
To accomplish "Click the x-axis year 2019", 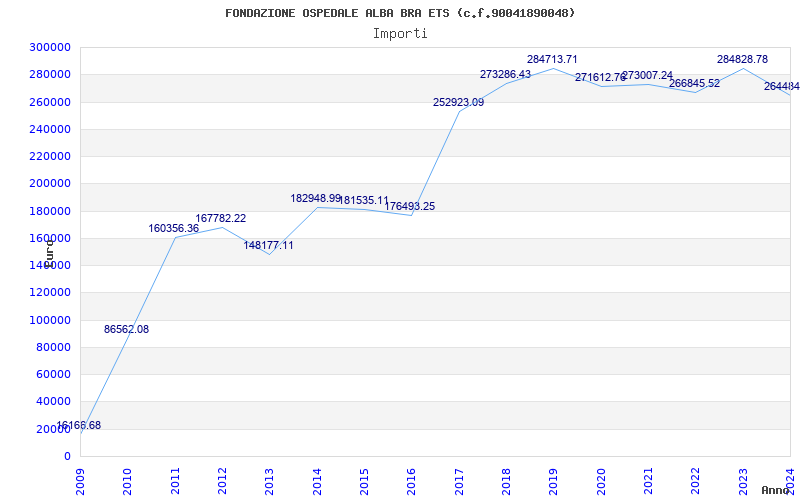I will pos(554,482).
